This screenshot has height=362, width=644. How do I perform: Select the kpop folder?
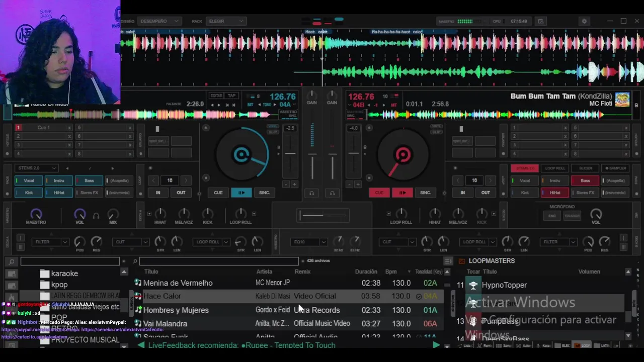click(x=59, y=285)
